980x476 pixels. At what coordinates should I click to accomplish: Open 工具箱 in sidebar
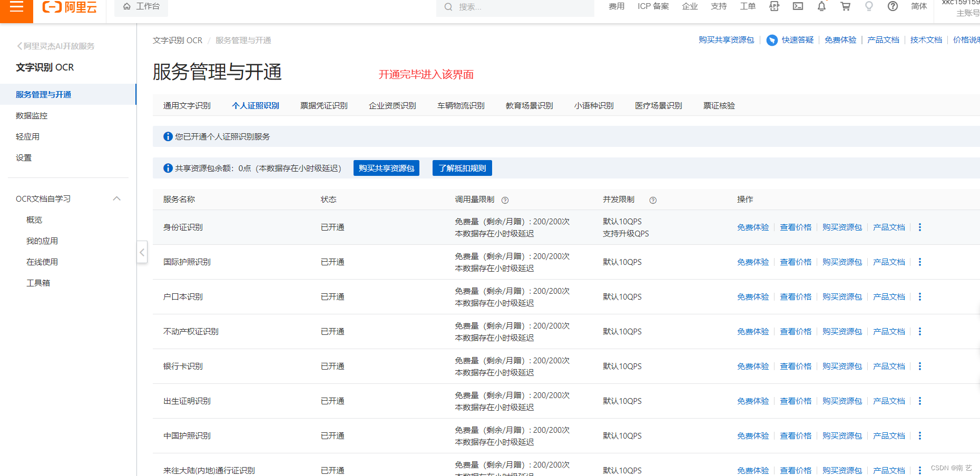point(38,283)
